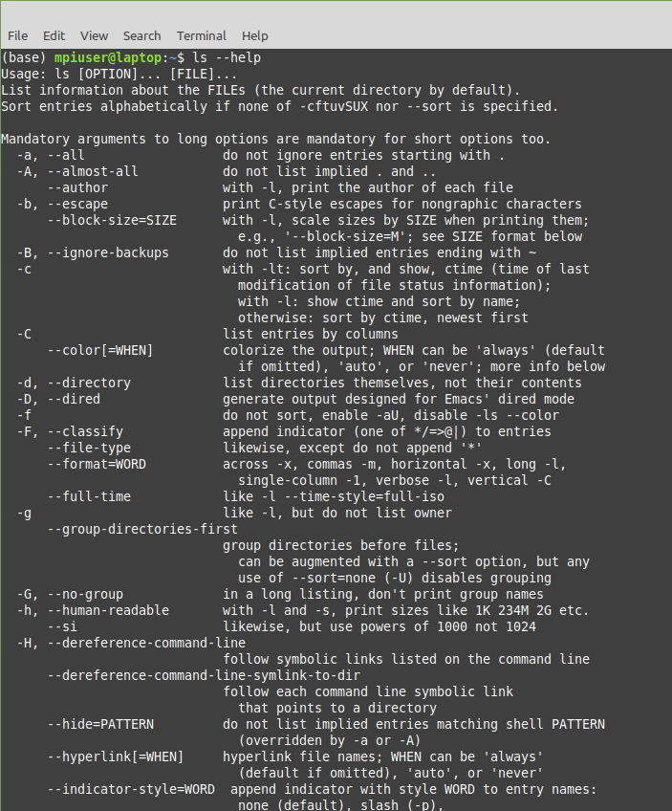
Task: Click the '--group-directories-first' option text
Action: point(142,529)
